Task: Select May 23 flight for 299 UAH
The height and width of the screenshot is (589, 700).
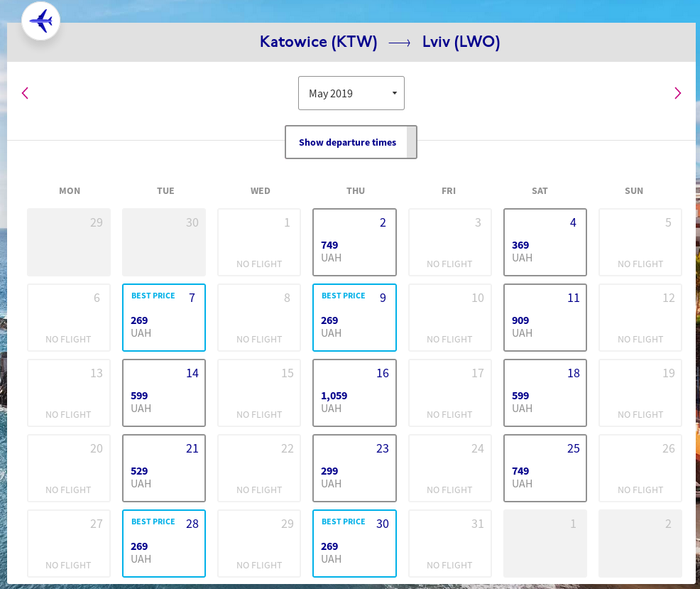Action: point(354,468)
